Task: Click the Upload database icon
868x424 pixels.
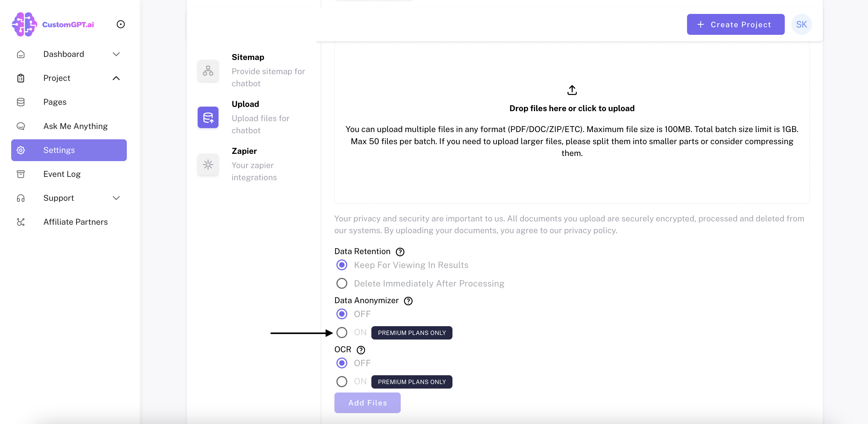Action: pyautogui.click(x=208, y=118)
